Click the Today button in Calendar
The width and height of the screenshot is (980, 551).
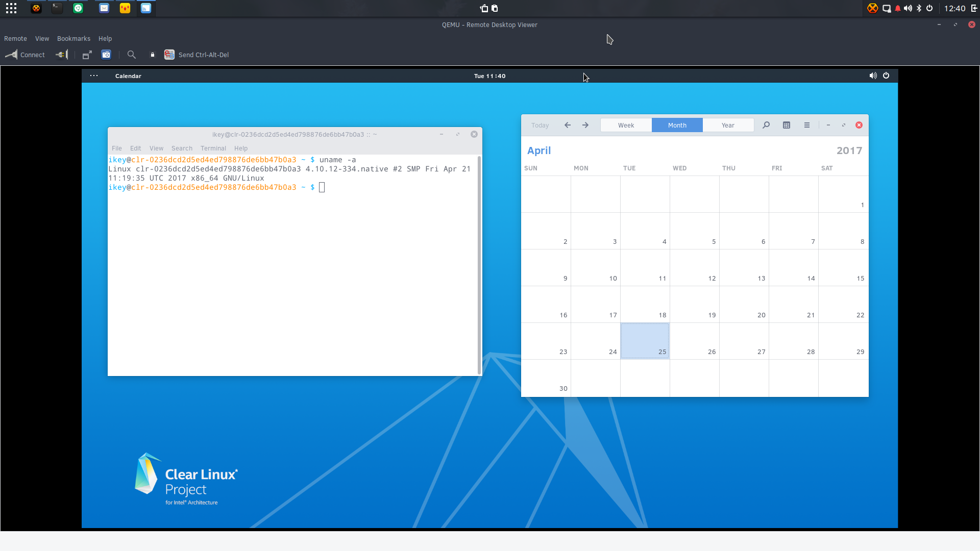(540, 125)
